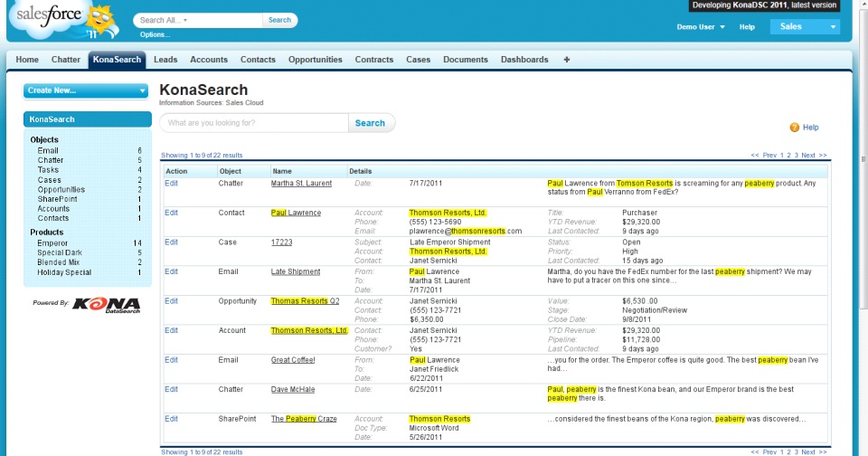The image size is (868, 456).
Task: Edit the Paul Lawrence Contact row
Action: click(171, 213)
